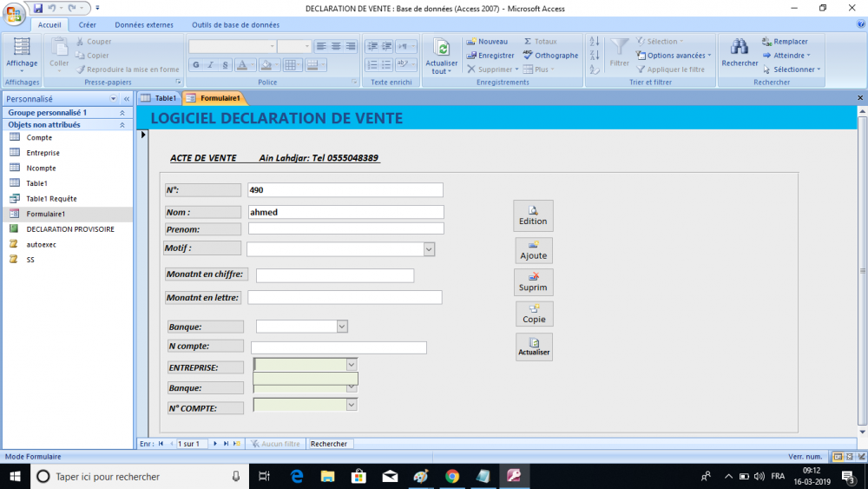Image resolution: width=868 pixels, height=489 pixels.
Task: Click the Suprim form button
Action: click(x=533, y=282)
